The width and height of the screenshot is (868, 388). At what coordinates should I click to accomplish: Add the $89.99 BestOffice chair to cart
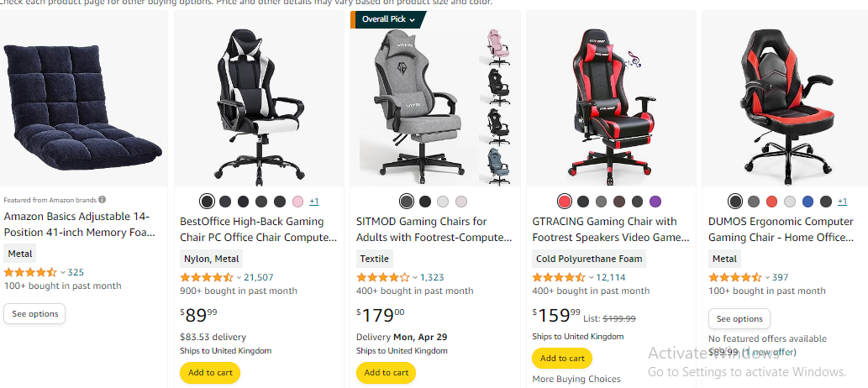coord(210,373)
